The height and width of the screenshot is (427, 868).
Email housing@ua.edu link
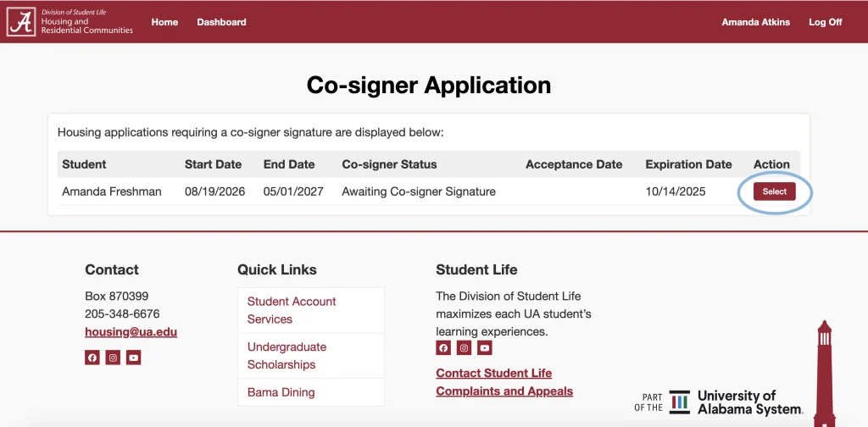(x=131, y=332)
